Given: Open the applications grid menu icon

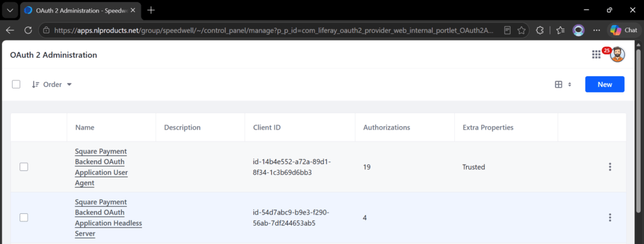Looking at the screenshot, I should pyautogui.click(x=596, y=55).
